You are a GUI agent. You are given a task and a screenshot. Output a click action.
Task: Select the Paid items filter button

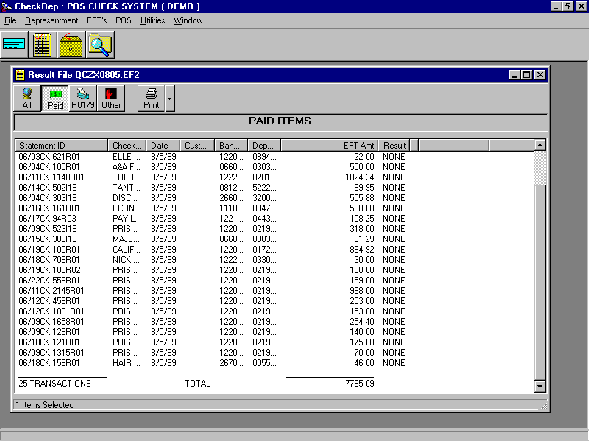point(55,98)
